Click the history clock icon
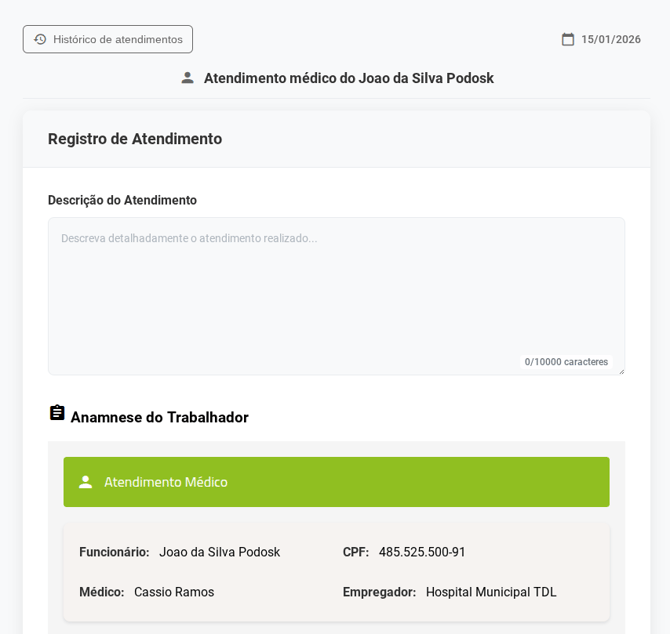This screenshot has width=670, height=634. 40,39
